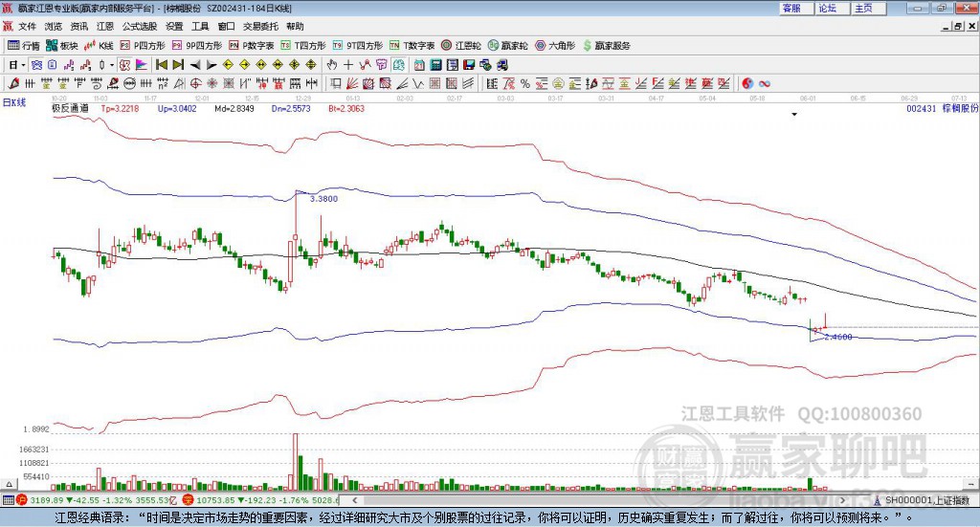
Task: Click the up-arrow expander beside volume panel
Action: [10, 484]
